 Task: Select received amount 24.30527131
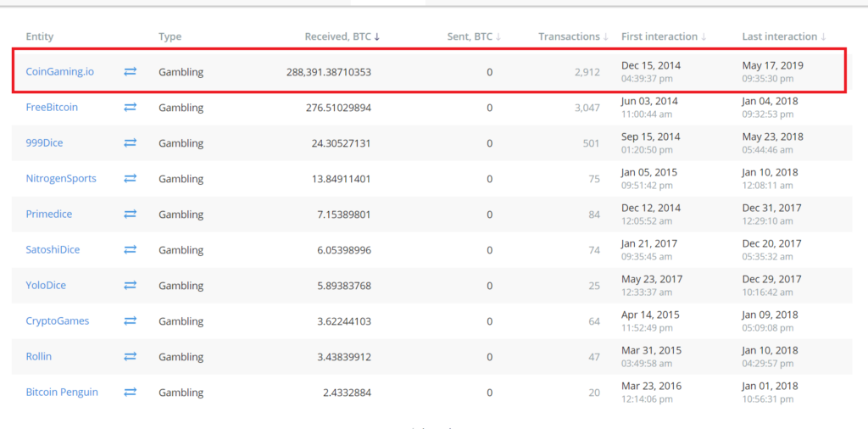pos(341,142)
